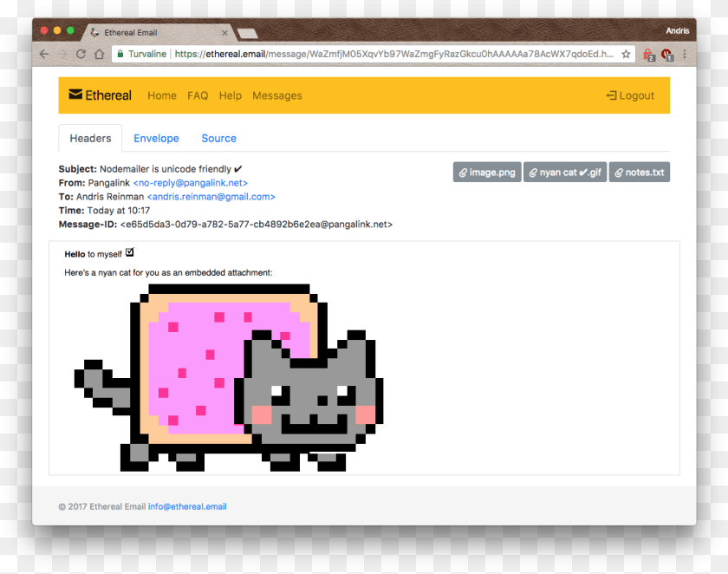728x574 pixels.
Task: Switch to the Headers tab
Action: tap(90, 139)
